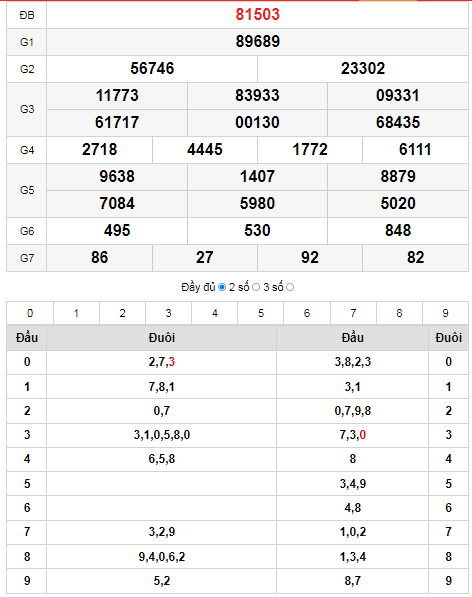The width and height of the screenshot is (472, 597).
Task: Click the special prize number 81503
Action: 258,14
